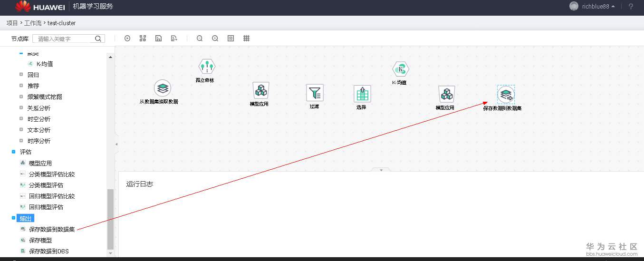Click test-cluster breadcrumb

[61, 23]
